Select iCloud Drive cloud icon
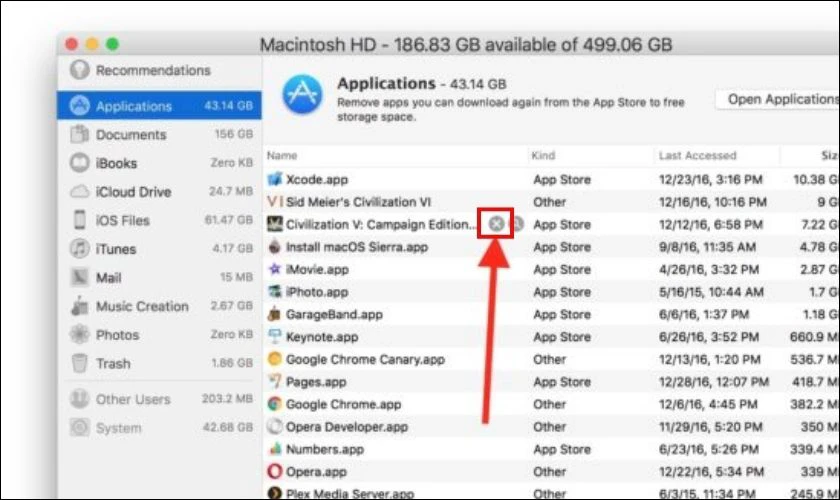 coord(79,191)
